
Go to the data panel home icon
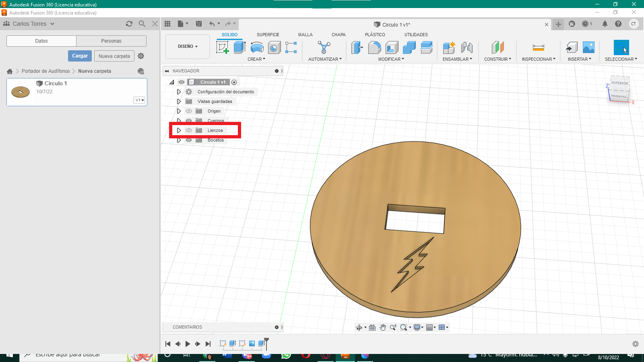click(x=10, y=71)
